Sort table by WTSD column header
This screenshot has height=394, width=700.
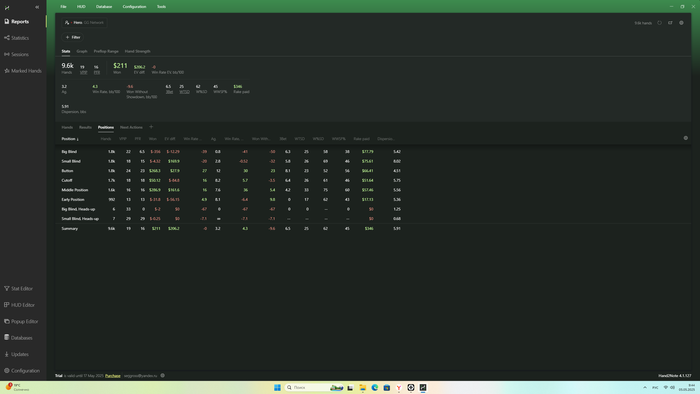pos(300,139)
